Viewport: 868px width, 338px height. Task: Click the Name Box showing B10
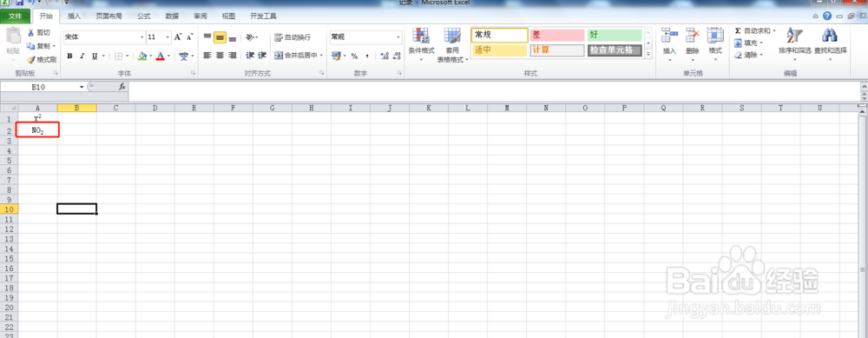(x=43, y=87)
